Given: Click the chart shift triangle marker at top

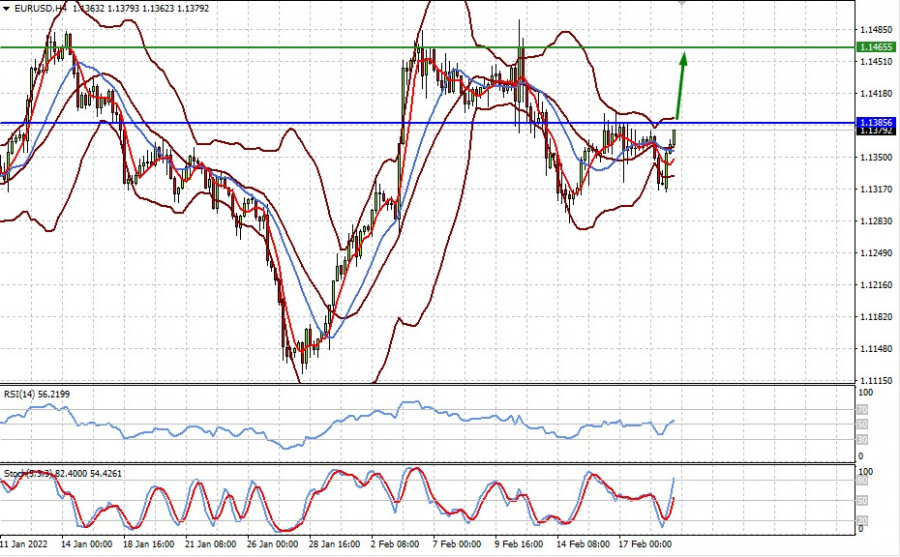Looking at the screenshot, I should point(683,4).
